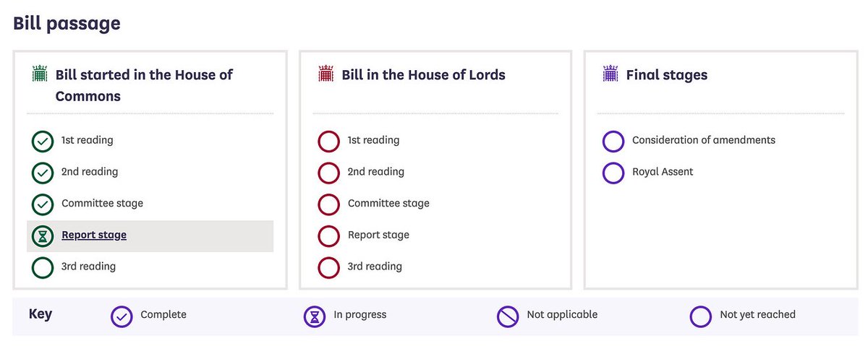Click the green House of Commons portcullis icon
The image size is (868, 346).
point(39,74)
